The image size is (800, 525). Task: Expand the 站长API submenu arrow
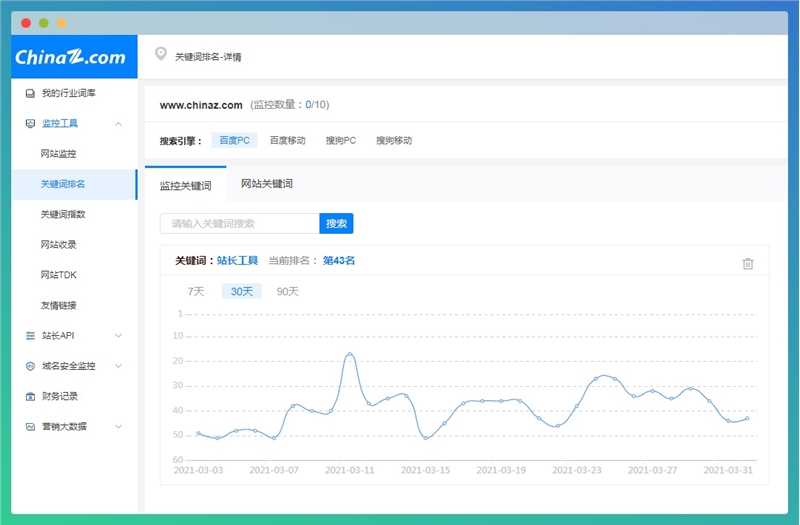[x=119, y=336]
